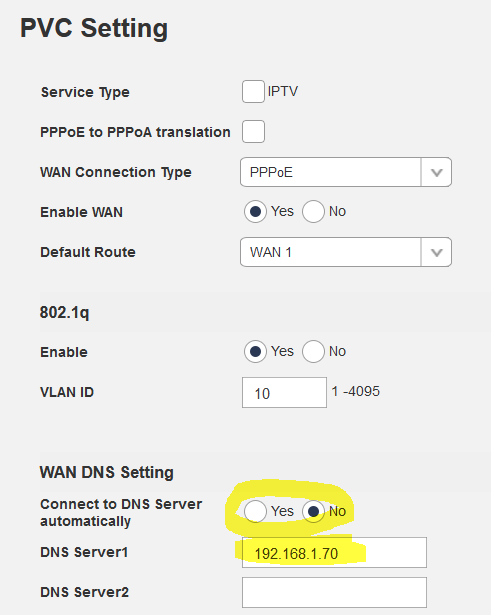Select No for Enable WAN
The height and width of the screenshot is (615, 491).
click(x=313, y=212)
